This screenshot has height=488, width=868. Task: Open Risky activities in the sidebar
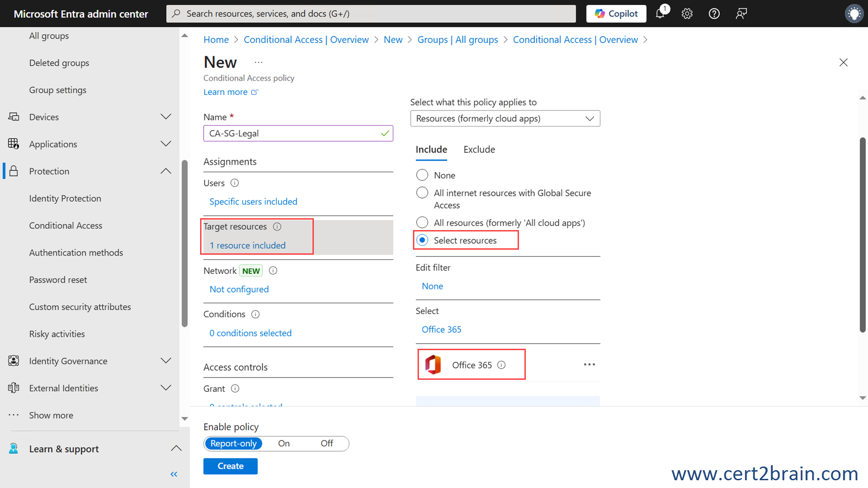(57, 334)
